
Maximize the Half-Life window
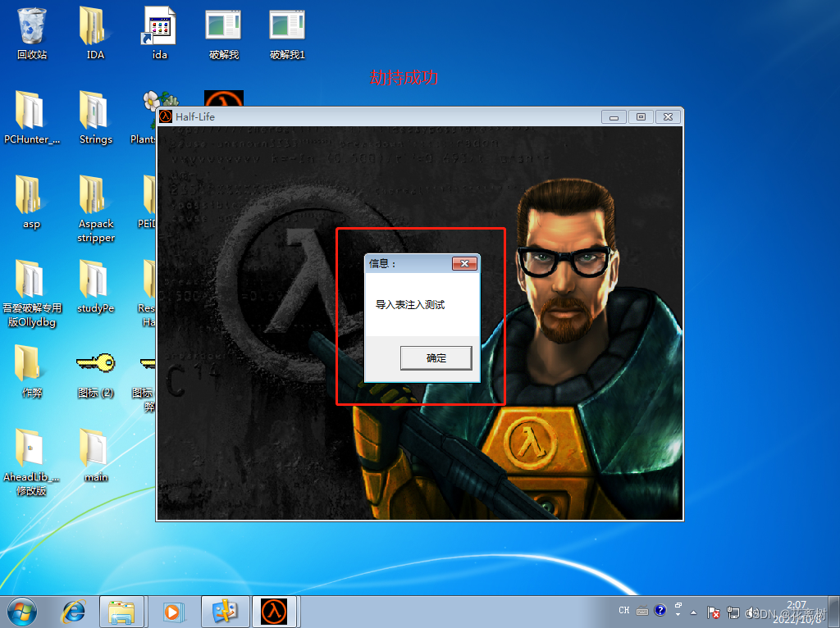point(641,116)
